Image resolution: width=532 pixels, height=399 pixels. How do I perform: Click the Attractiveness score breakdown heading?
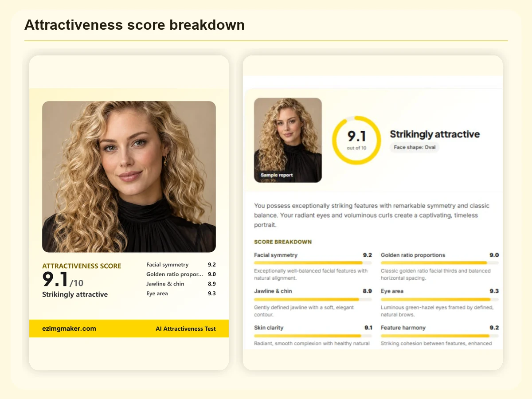134,25
